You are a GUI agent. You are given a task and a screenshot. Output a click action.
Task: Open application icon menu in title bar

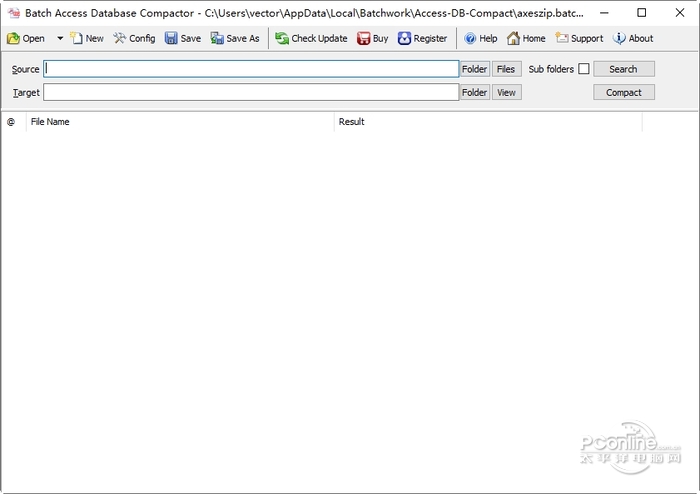(x=14, y=13)
